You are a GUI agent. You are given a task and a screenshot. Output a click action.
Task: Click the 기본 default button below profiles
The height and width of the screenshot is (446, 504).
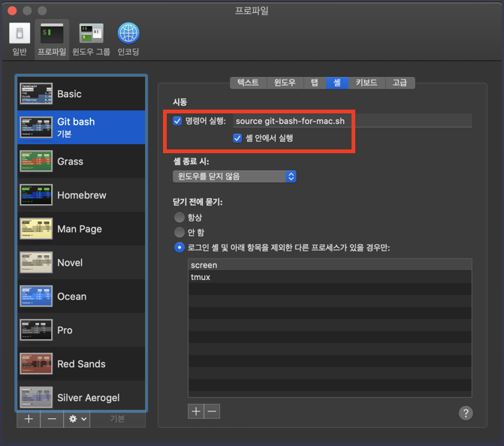click(118, 419)
